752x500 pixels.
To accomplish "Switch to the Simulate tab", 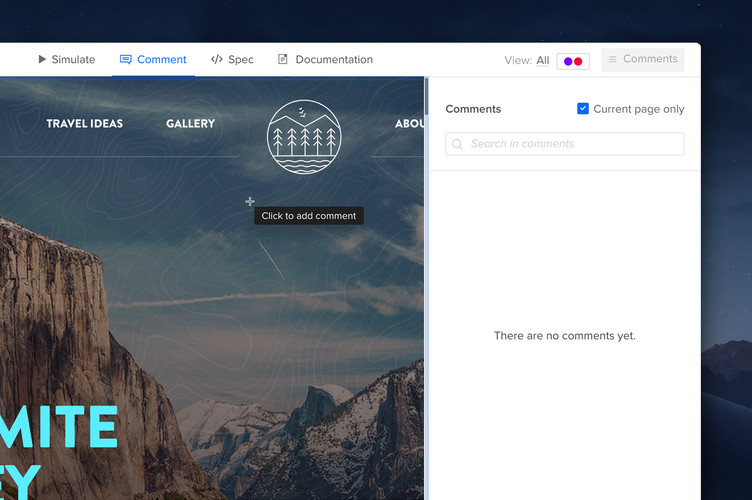I will click(66, 59).
